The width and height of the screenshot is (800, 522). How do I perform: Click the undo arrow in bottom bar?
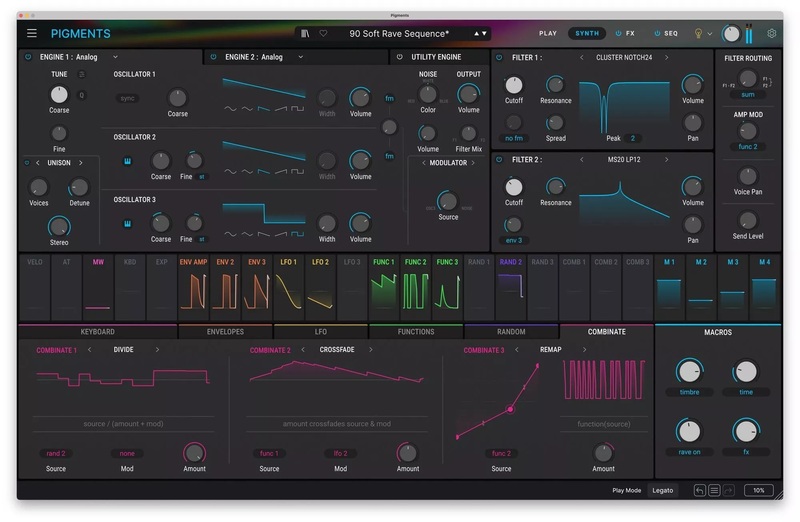699,490
